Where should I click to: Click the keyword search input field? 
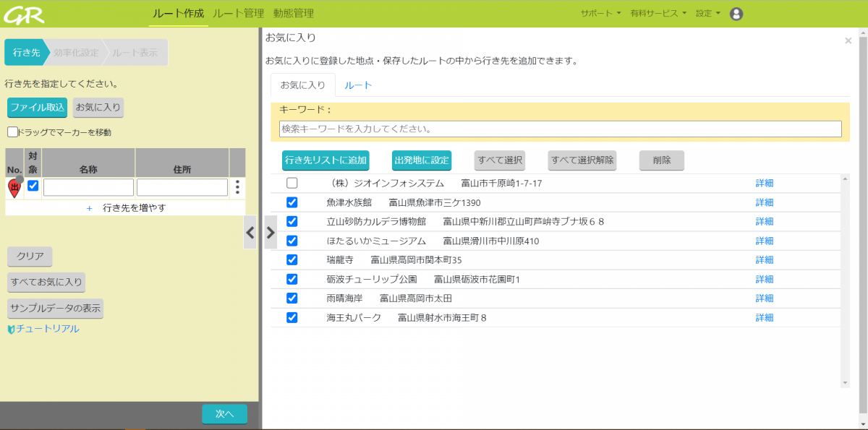coord(560,129)
